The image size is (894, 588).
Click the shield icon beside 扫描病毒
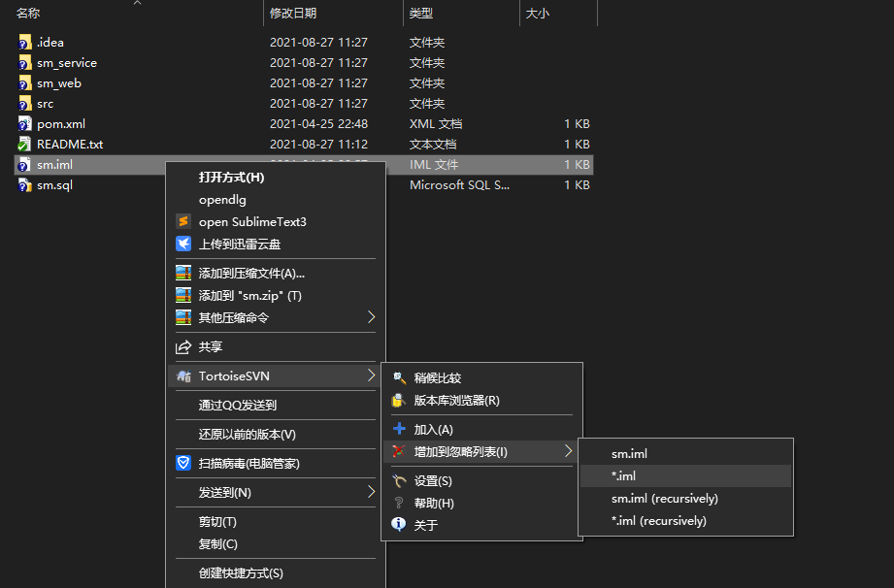[x=183, y=463]
